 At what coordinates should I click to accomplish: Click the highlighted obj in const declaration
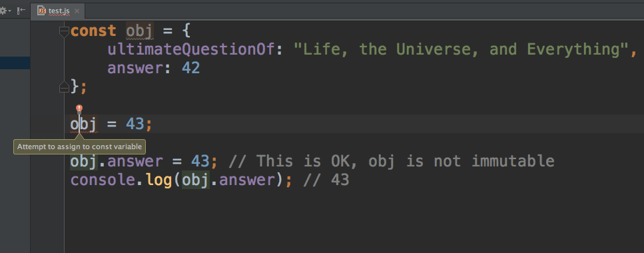140,31
